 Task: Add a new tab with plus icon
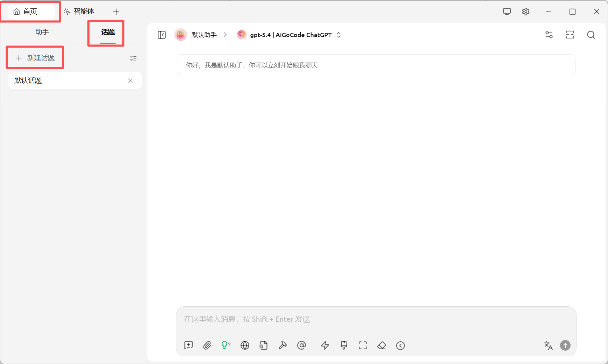(x=116, y=12)
